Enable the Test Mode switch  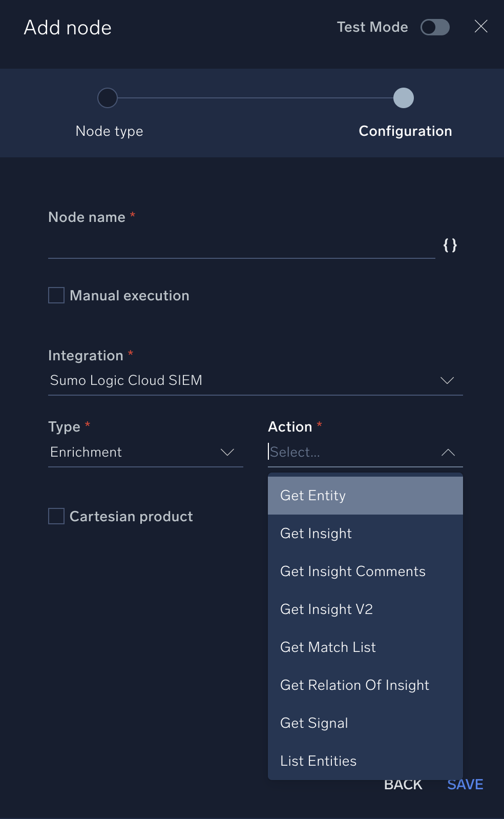(x=435, y=27)
